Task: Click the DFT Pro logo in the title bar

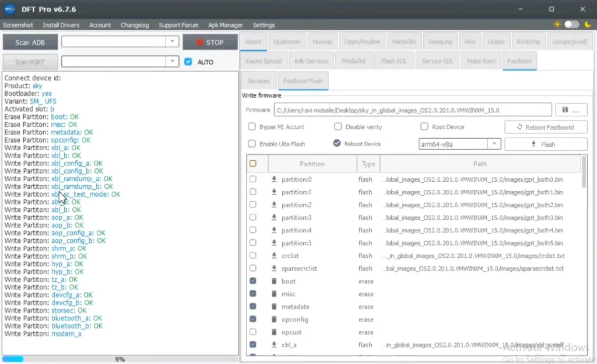Action: pyautogui.click(x=10, y=9)
